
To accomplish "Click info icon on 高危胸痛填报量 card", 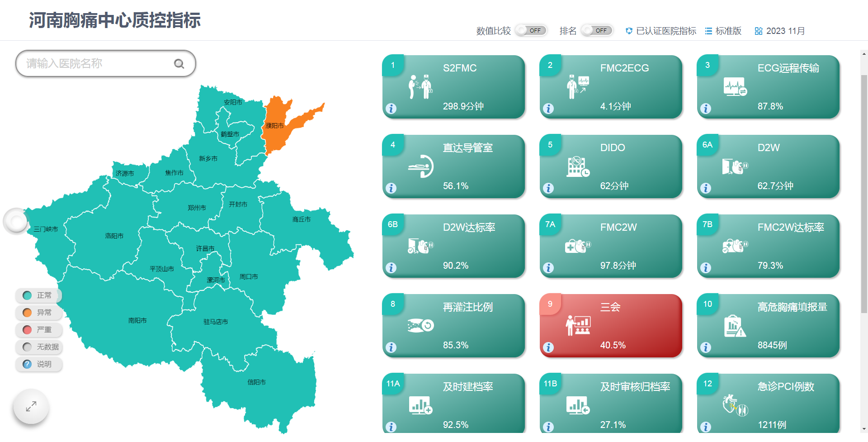I will tap(706, 347).
